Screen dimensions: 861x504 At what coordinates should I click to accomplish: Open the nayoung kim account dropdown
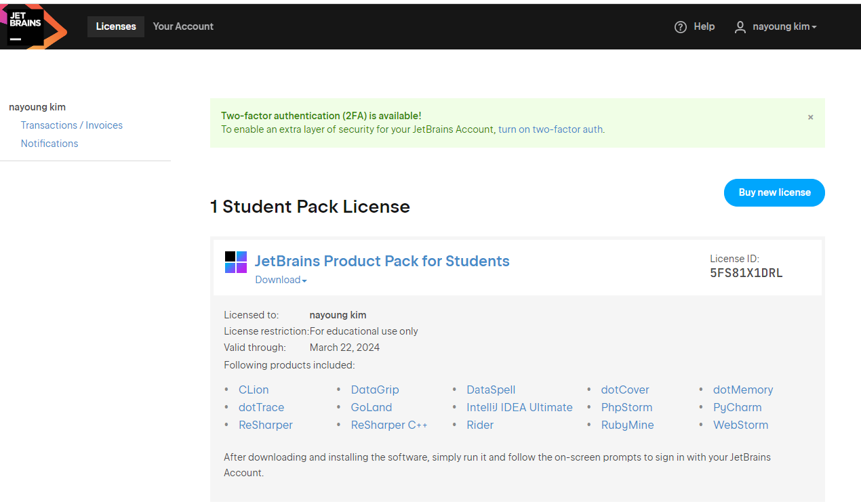point(784,26)
